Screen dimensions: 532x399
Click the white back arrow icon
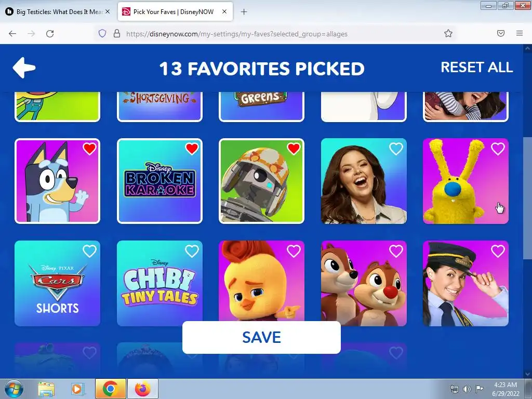[x=24, y=68]
